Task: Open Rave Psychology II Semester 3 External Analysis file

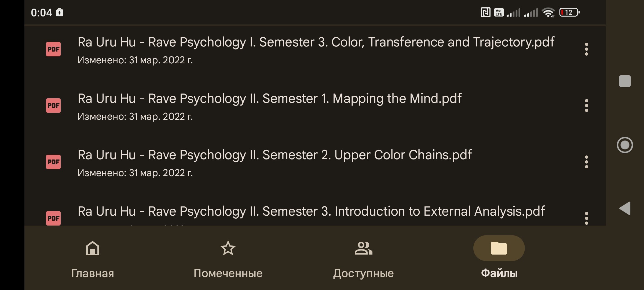Action: 311,212
